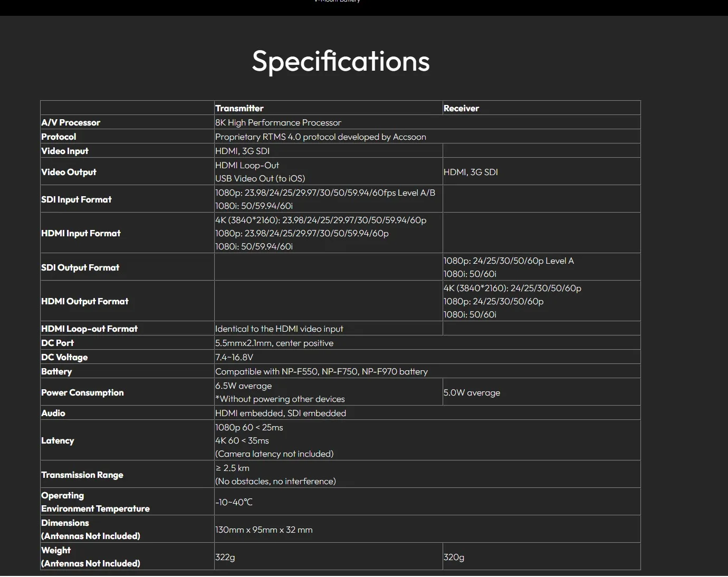728x577 pixels.
Task: Select the Transmitter column header
Action: (240, 108)
